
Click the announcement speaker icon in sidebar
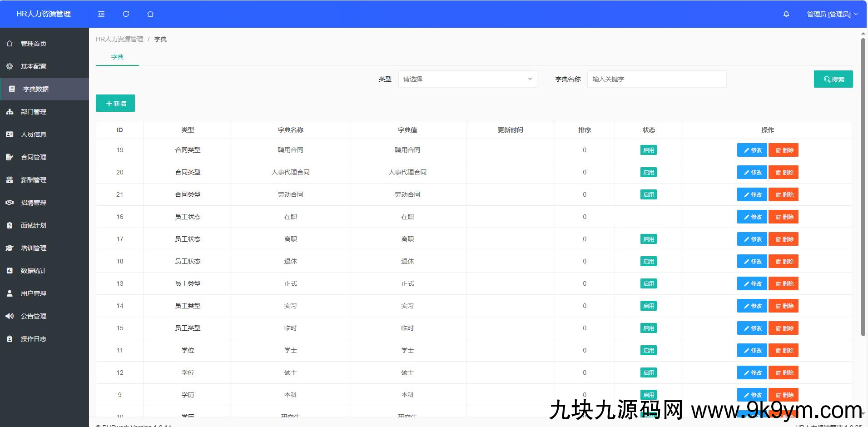(x=10, y=316)
